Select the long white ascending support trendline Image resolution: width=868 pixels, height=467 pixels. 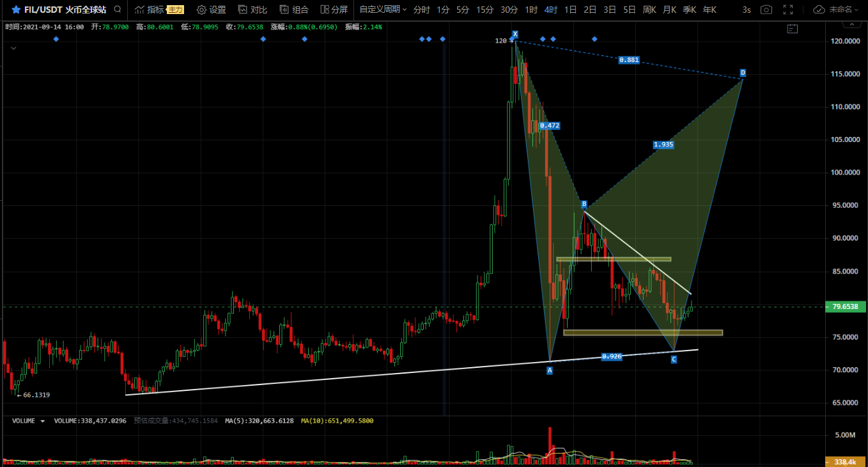pyautogui.click(x=412, y=372)
